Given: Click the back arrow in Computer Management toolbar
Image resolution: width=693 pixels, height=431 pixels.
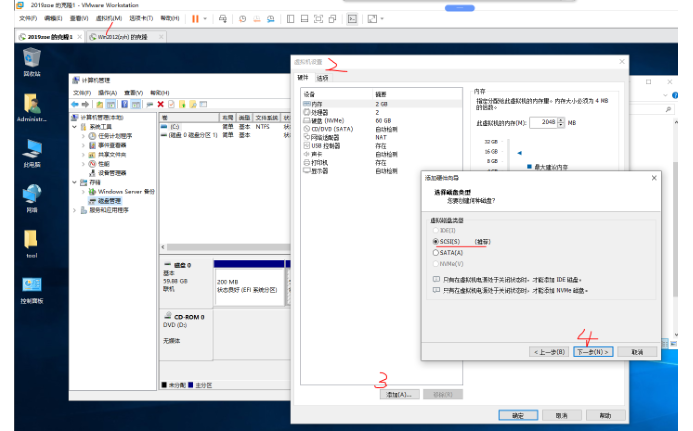Looking at the screenshot, I should 75,104.
